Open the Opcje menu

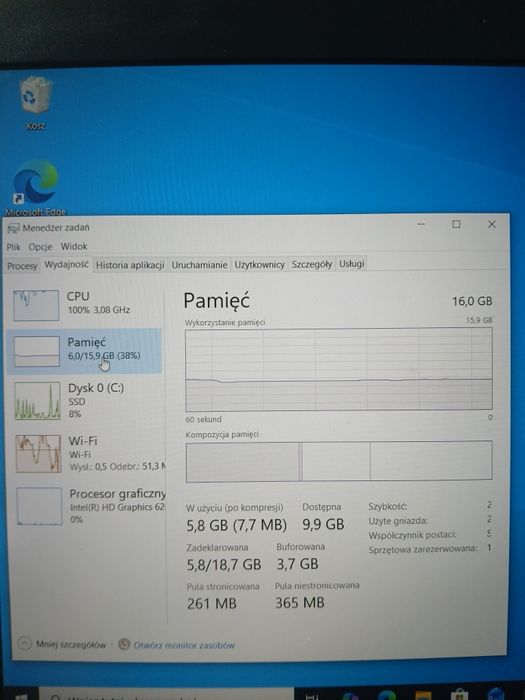pos(41,247)
